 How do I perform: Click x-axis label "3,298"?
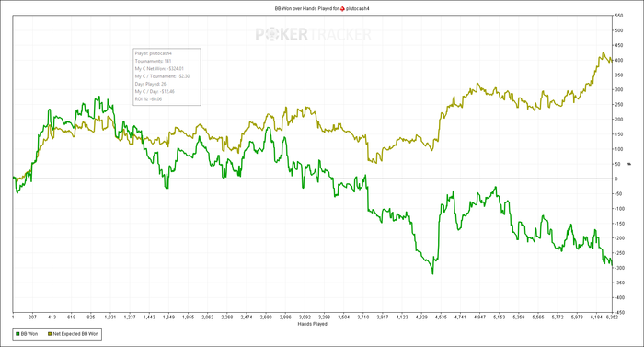pos(324,317)
